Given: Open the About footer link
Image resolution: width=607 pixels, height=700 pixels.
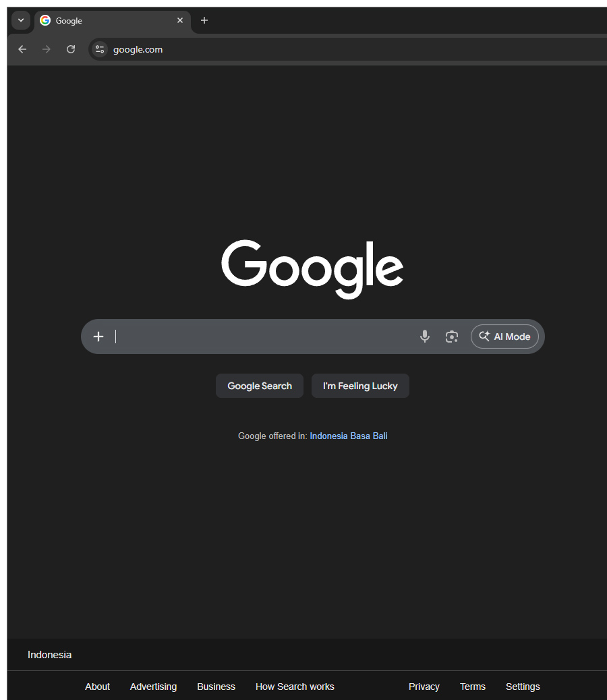Looking at the screenshot, I should (97, 687).
